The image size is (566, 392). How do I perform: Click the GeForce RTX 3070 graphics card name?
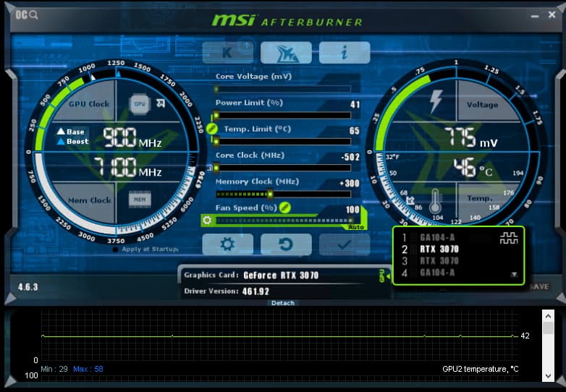click(x=281, y=276)
